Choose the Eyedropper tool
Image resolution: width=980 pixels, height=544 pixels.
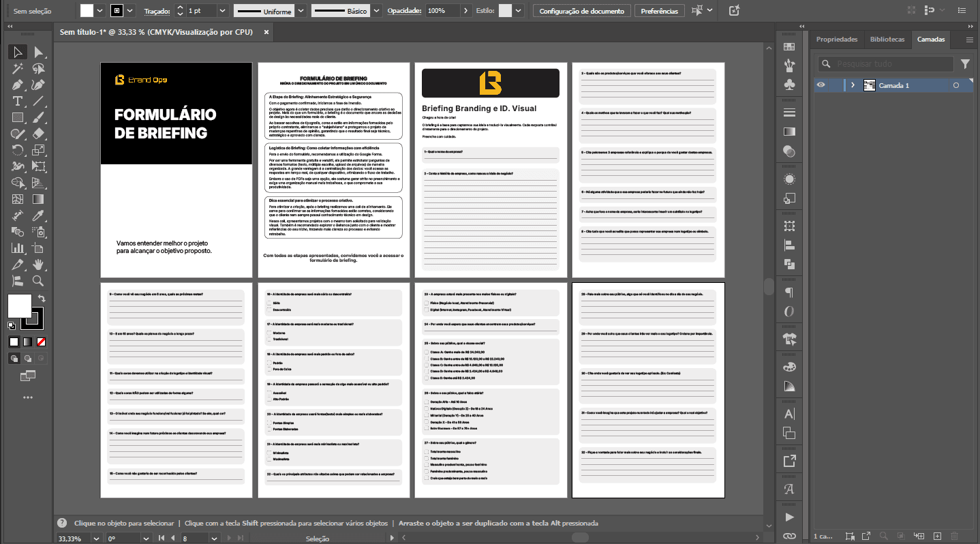click(39, 216)
